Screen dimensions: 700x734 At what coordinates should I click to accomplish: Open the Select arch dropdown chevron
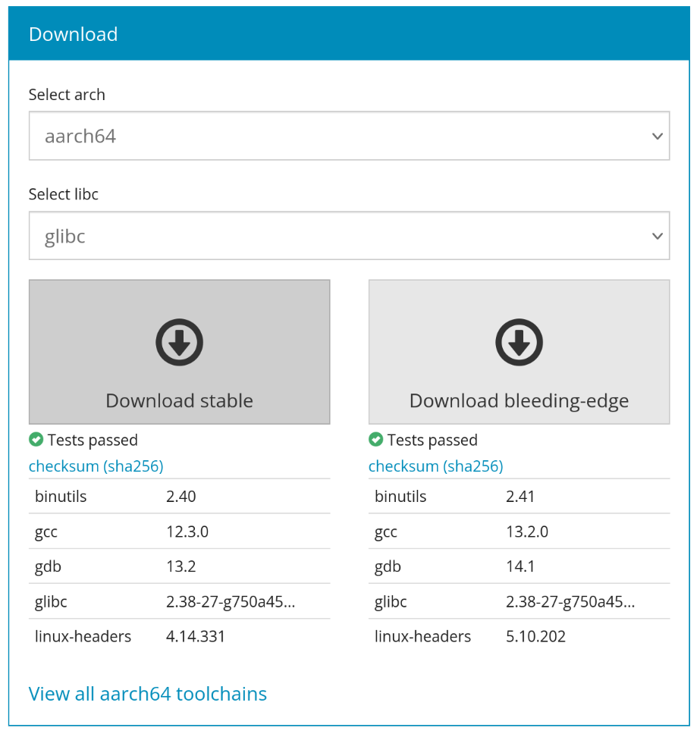coord(658,136)
